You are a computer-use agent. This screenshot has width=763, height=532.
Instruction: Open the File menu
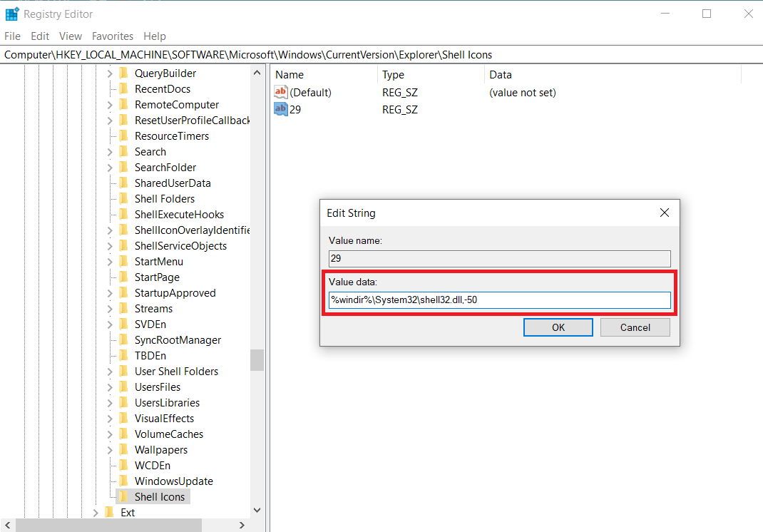coord(12,36)
